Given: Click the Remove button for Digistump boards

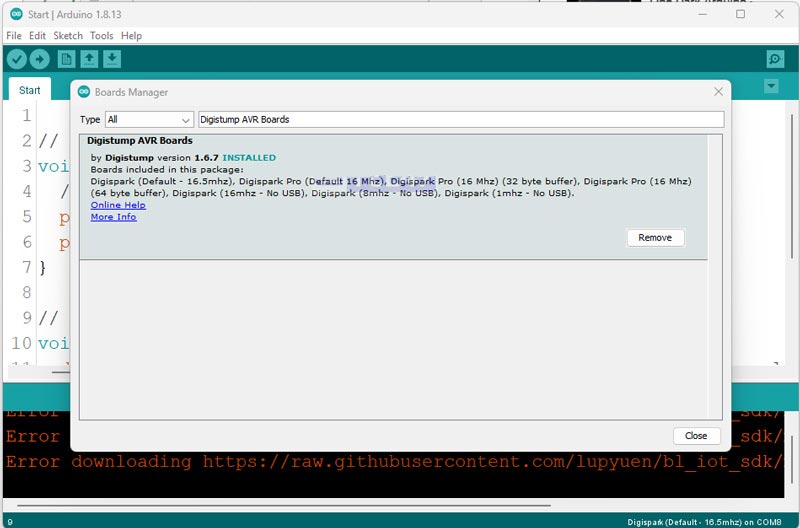Looking at the screenshot, I should coord(655,238).
